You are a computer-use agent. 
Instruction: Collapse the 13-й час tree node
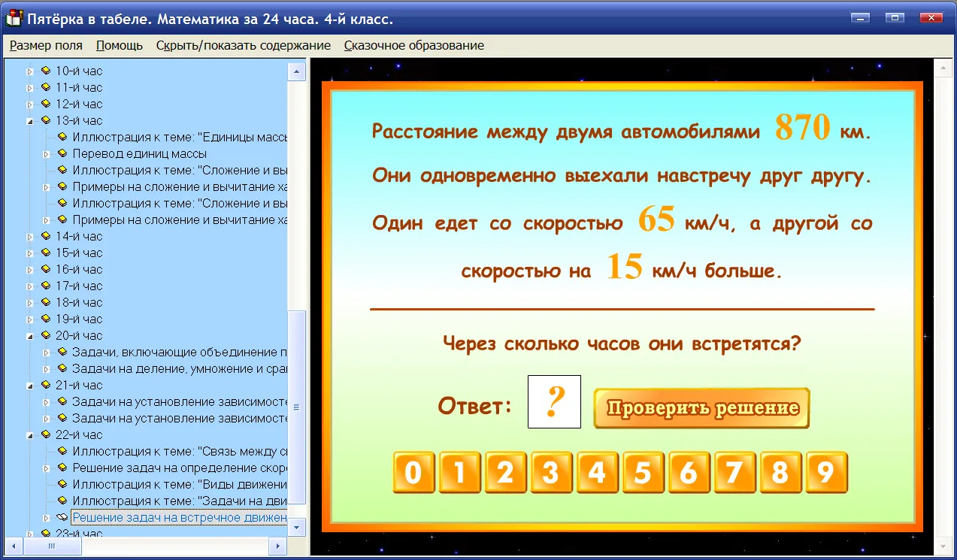30,121
